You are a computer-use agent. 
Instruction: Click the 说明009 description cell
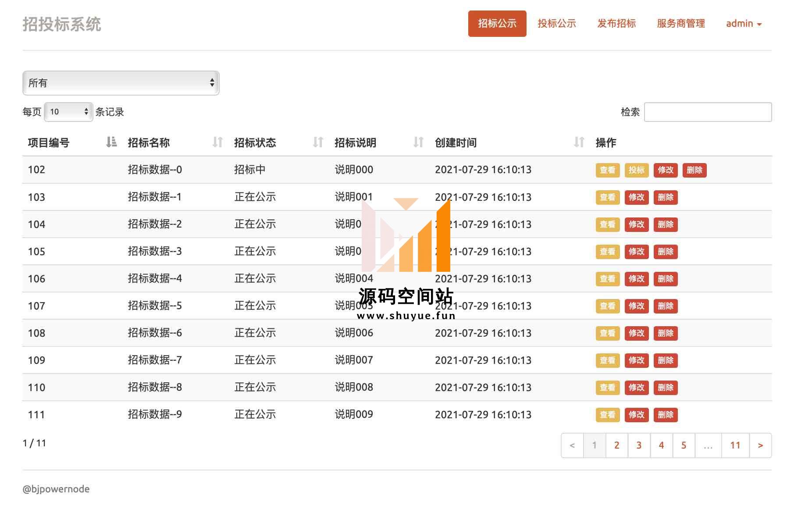354,414
